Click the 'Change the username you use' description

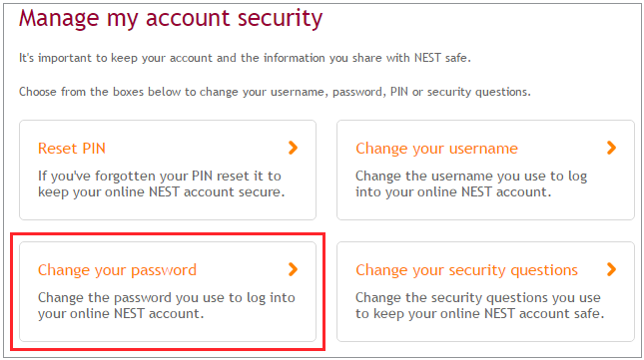[x=471, y=183]
